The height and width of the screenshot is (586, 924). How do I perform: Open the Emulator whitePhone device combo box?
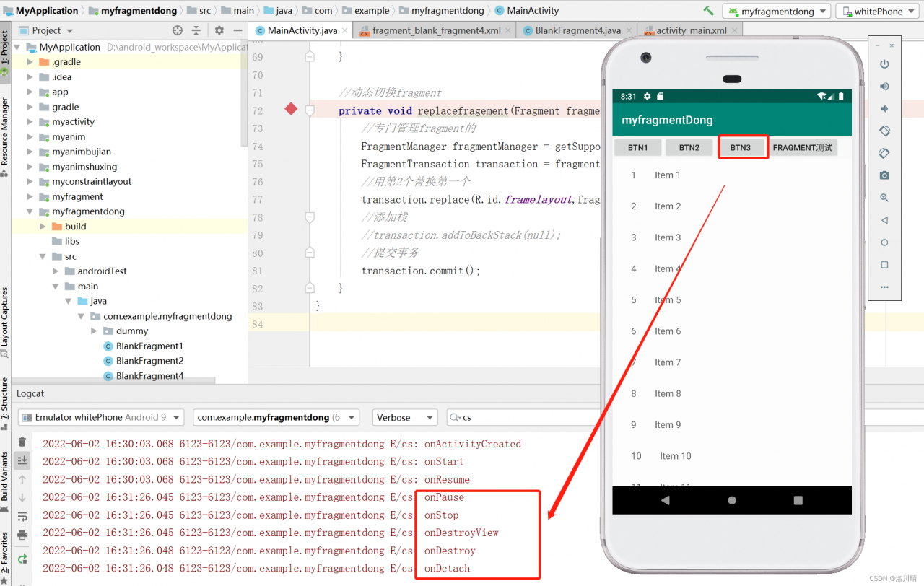(x=101, y=417)
